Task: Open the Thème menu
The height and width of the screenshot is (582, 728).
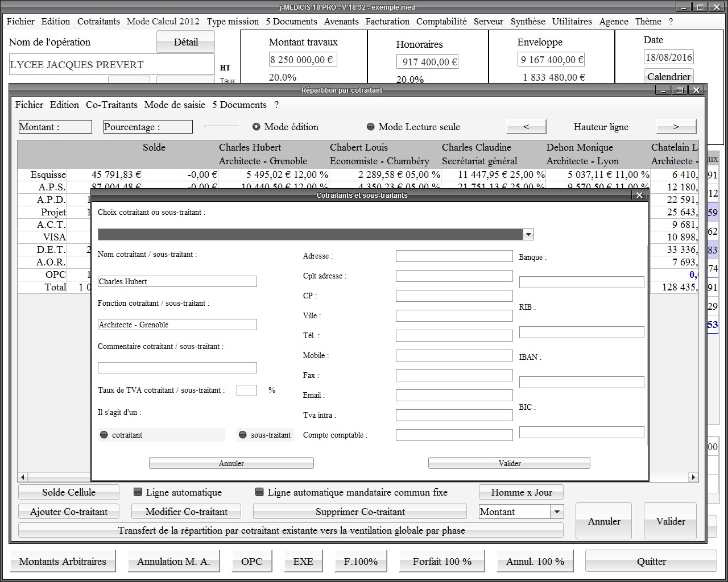Action: [648, 21]
